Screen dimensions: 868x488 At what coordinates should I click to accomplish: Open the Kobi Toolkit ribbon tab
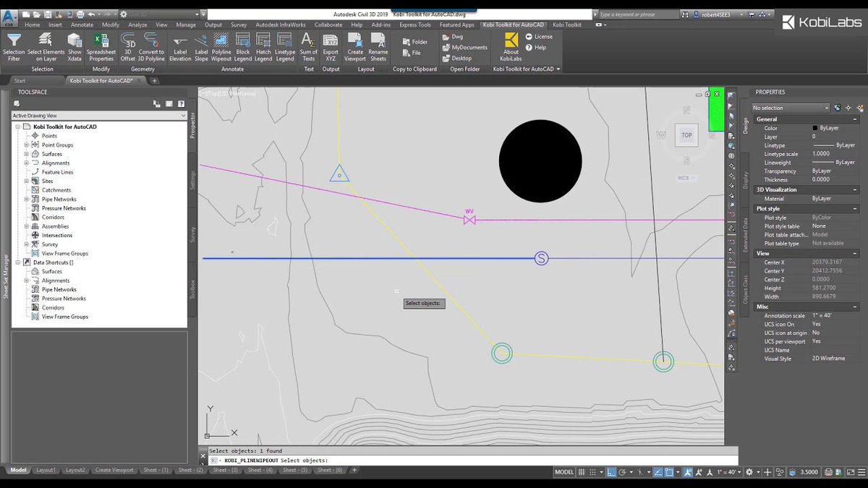coord(567,25)
